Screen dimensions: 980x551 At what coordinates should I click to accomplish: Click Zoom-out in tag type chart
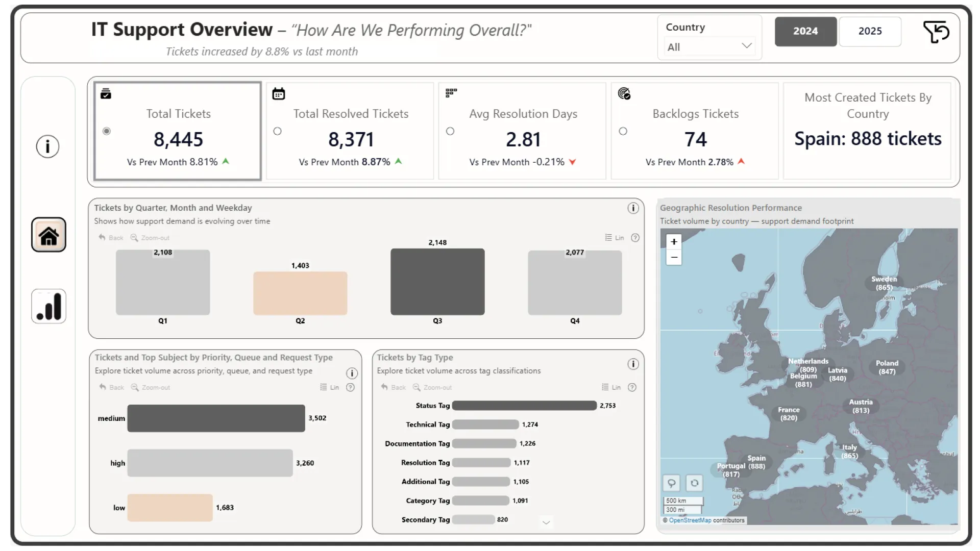tap(432, 387)
